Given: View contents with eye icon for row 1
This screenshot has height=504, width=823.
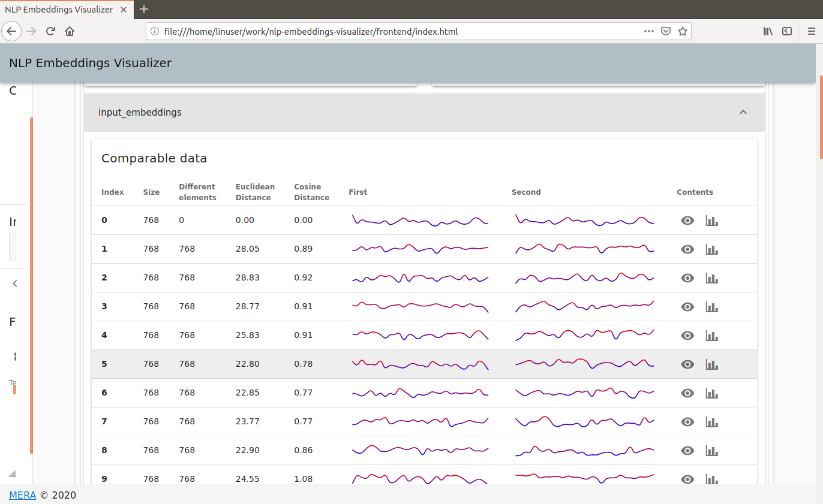Looking at the screenshot, I should point(687,249).
